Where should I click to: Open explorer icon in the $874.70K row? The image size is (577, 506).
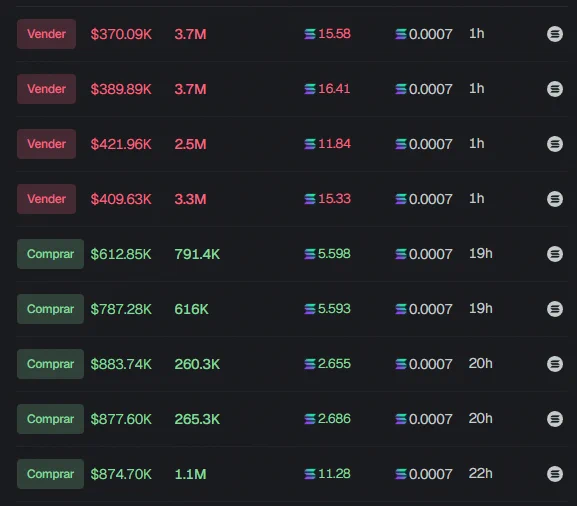click(x=555, y=474)
